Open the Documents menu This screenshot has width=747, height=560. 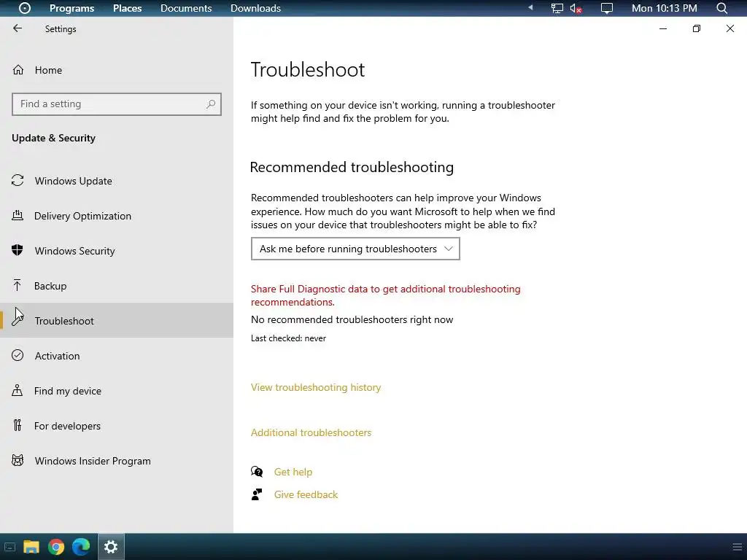(186, 8)
